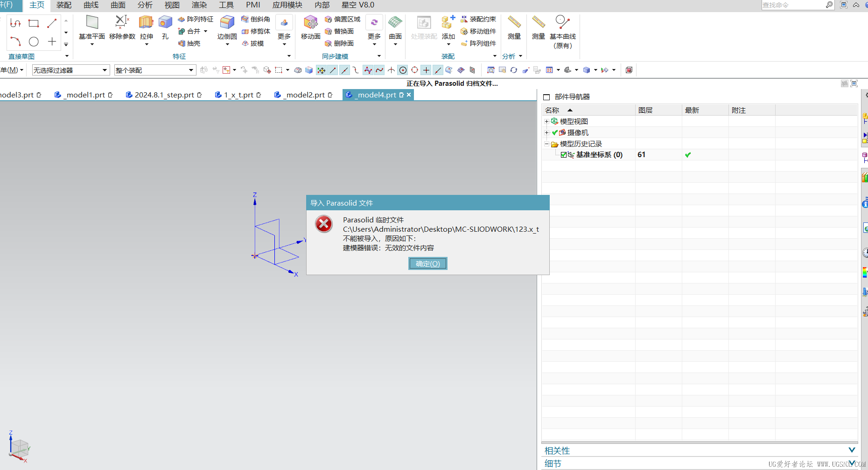This screenshot has width=868, height=470.
Task: Select the line sketch tool
Action: point(52,23)
